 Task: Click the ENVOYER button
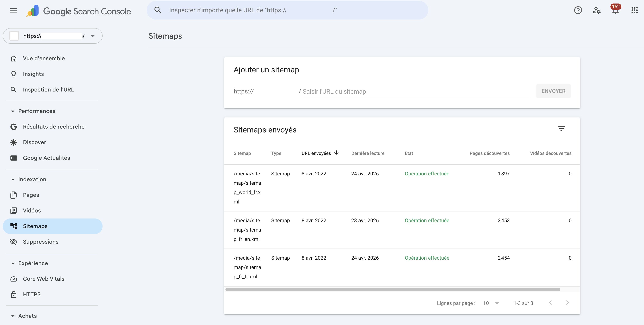tap(553, 91)
